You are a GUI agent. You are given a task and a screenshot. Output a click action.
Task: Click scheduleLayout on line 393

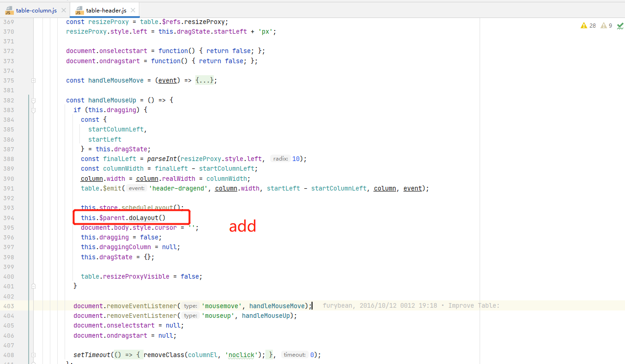(147, 208)
